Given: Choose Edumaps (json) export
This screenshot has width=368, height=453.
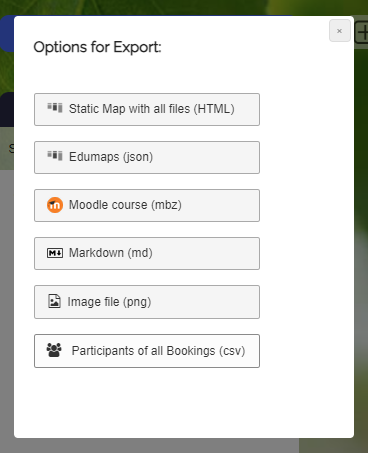Looking at the screenshot, I should [x=147, y=157].
